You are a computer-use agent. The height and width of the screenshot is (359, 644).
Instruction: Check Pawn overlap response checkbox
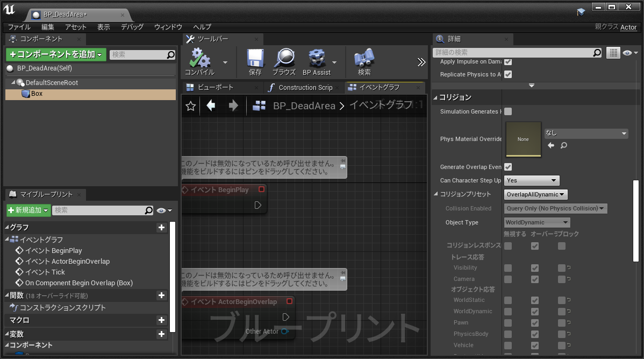tap(535, 323)
